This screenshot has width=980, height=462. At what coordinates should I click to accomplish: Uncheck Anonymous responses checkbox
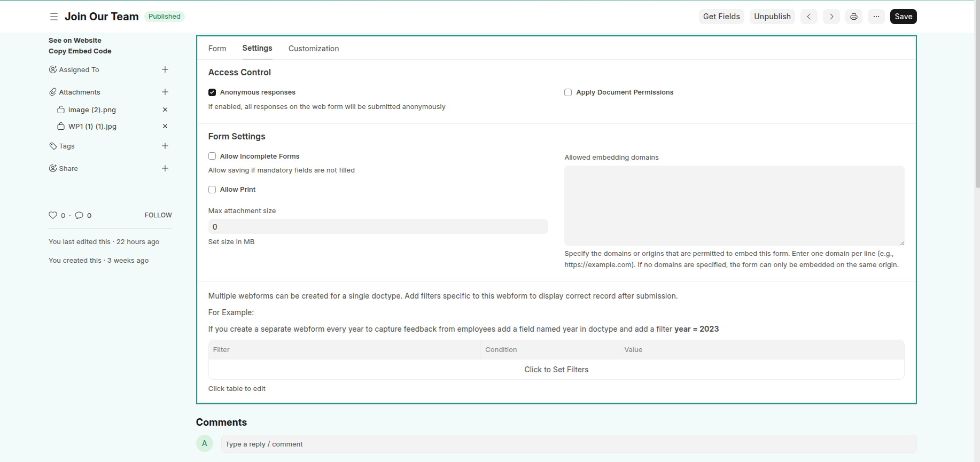[x=212, y=92]
